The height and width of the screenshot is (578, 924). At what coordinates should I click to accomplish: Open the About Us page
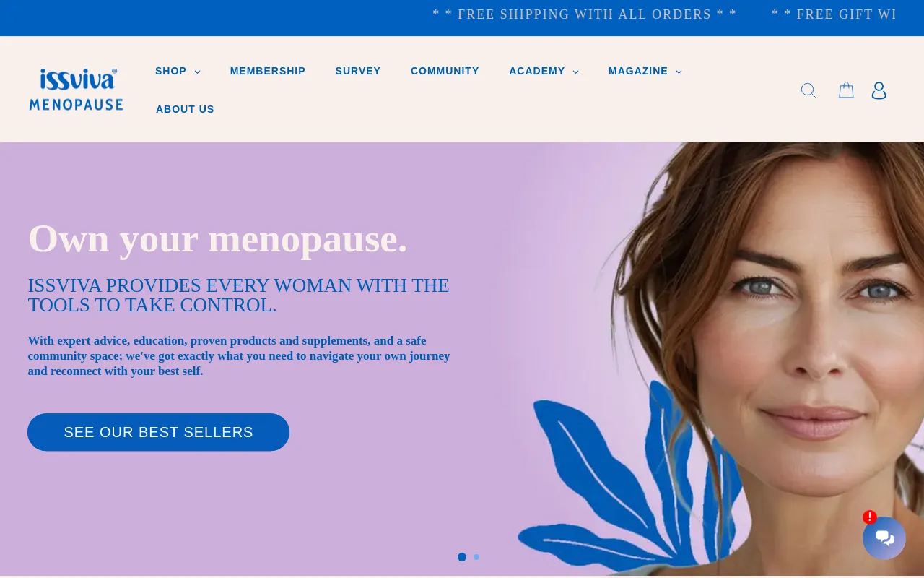(x=185, y=109)
